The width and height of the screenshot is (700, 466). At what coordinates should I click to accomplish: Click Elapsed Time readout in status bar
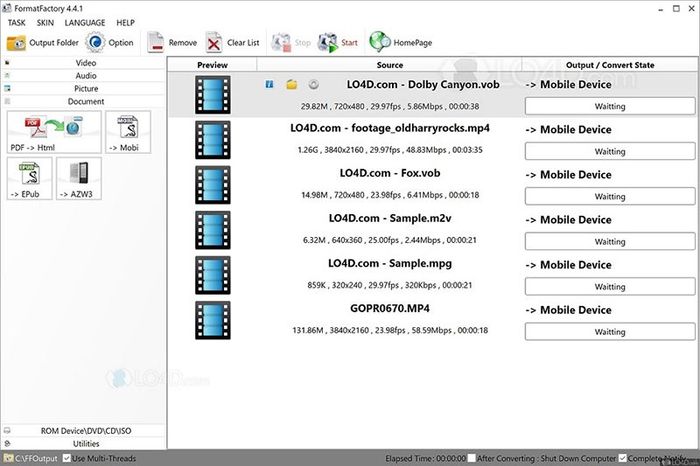425,458
